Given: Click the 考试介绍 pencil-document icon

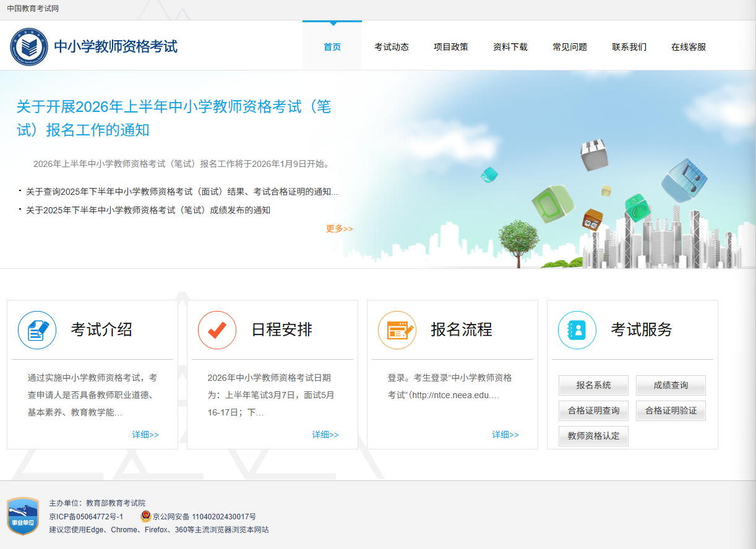Looking at the screenshot, I should 37,330.
